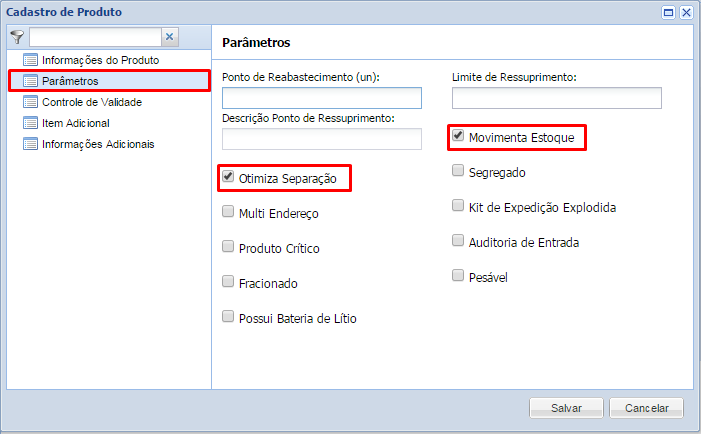Focus the Ponto de Reabastecimento field
Image resolution: width=701 pixels, height=434 pixels.
coord(322,98)
